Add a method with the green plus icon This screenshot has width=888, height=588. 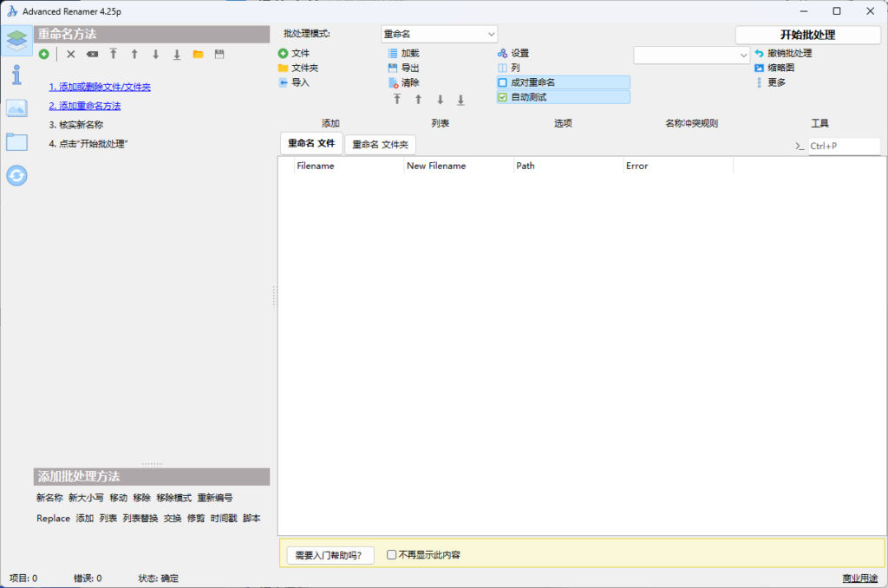(44, 55)
